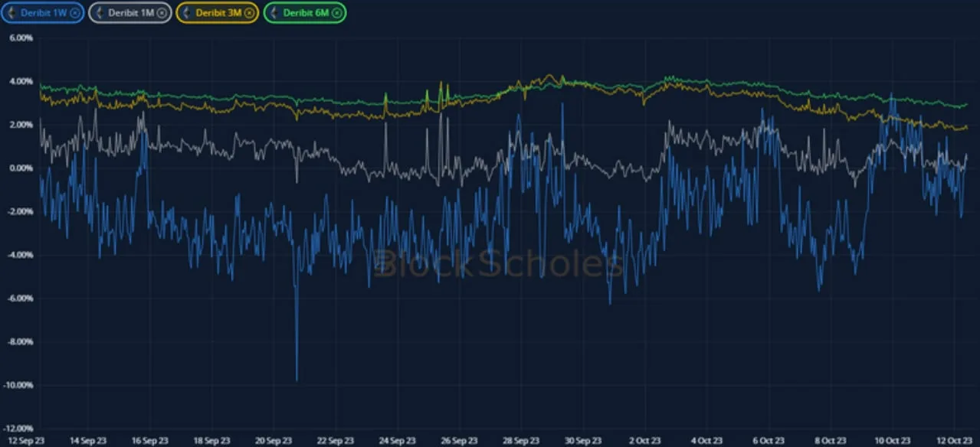Viewport: 980px width, 447px height.
Task: Click the 14 Sep 23 date label
Action: coord(87,441)
